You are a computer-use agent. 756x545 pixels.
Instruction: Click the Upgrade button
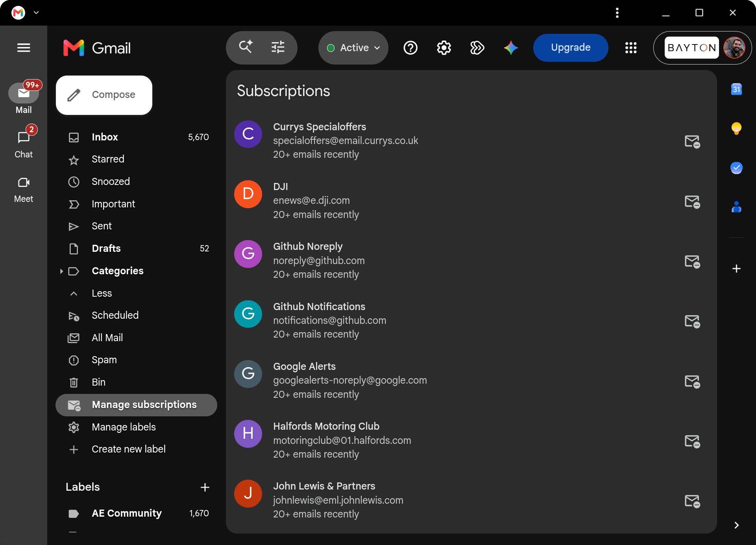pyautogui.click(x=571, y=48)
